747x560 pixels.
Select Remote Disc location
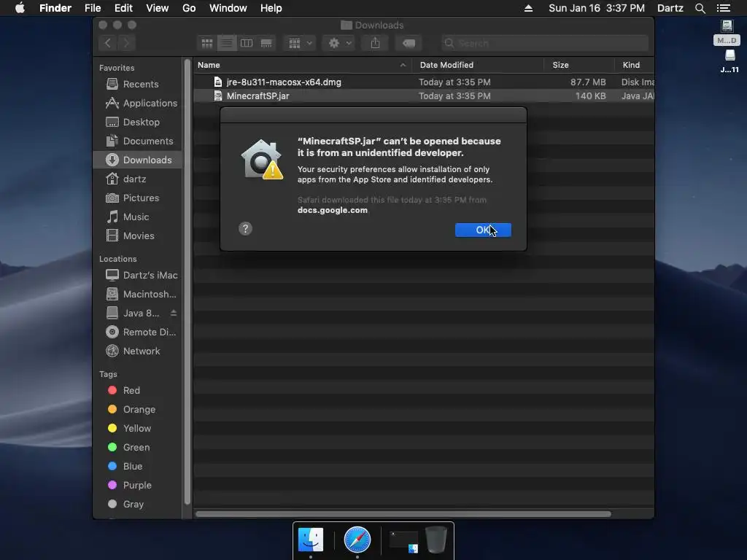pos(138,332)
